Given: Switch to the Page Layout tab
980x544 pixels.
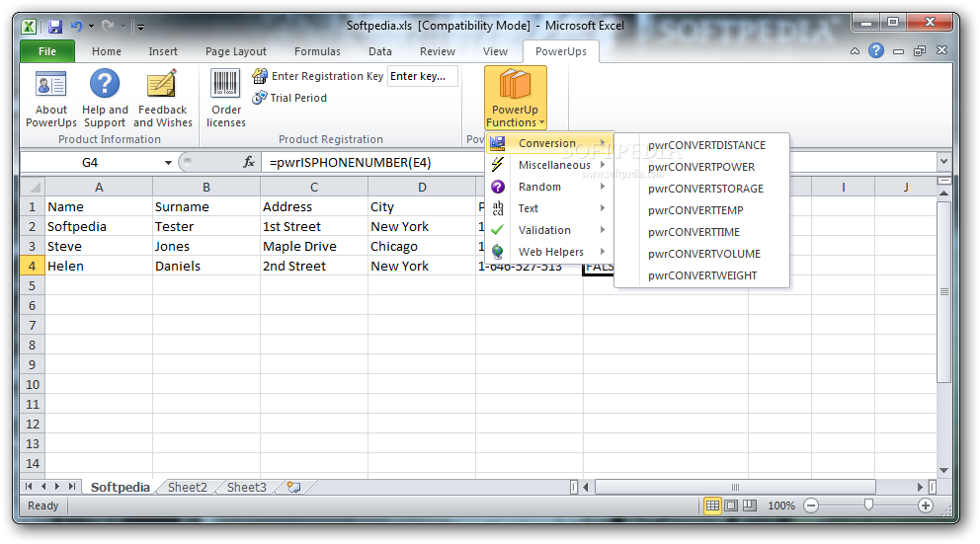Looking at the screenshot, I should pyautogui.click(x=236, y=51).
